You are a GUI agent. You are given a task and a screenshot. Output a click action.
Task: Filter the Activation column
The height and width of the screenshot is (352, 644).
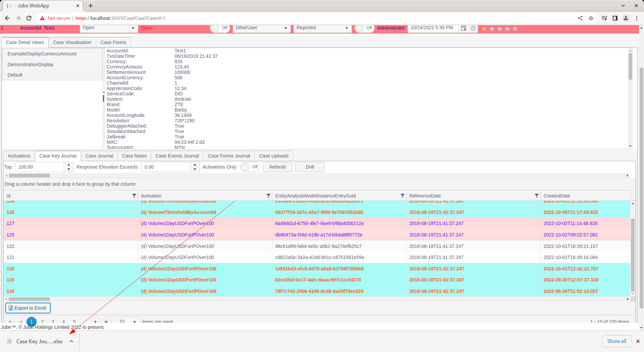[268, 196]
